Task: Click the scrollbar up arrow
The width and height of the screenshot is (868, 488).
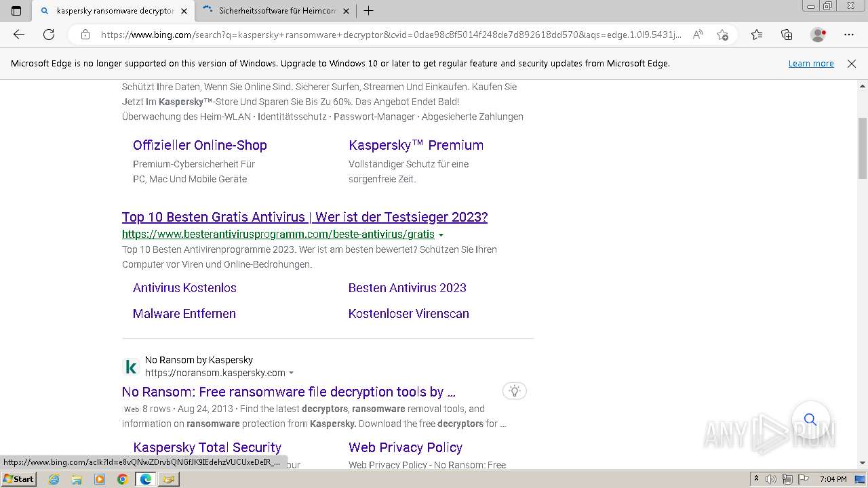Action: [863, 86]
